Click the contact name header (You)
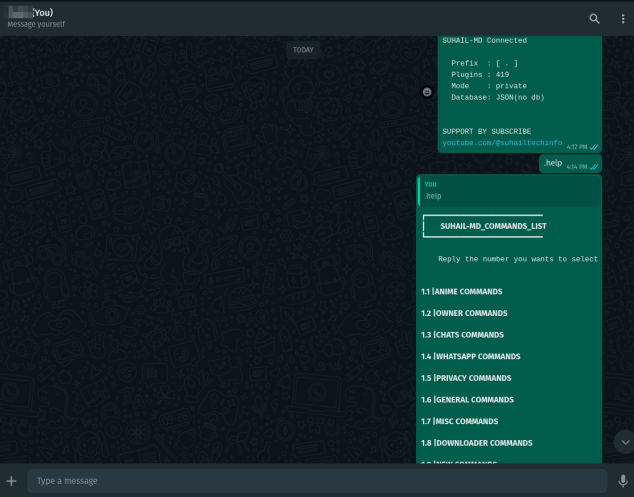The width and height of the screenshot is (634, 497). pyautogui.click(x=31, y=13)
